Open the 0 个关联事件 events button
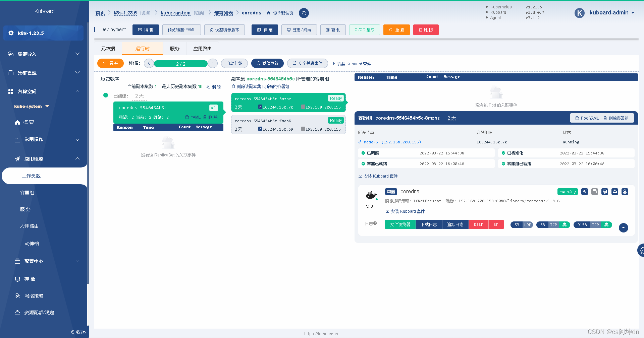Viewport: 644px width, 338px height. 307,63
